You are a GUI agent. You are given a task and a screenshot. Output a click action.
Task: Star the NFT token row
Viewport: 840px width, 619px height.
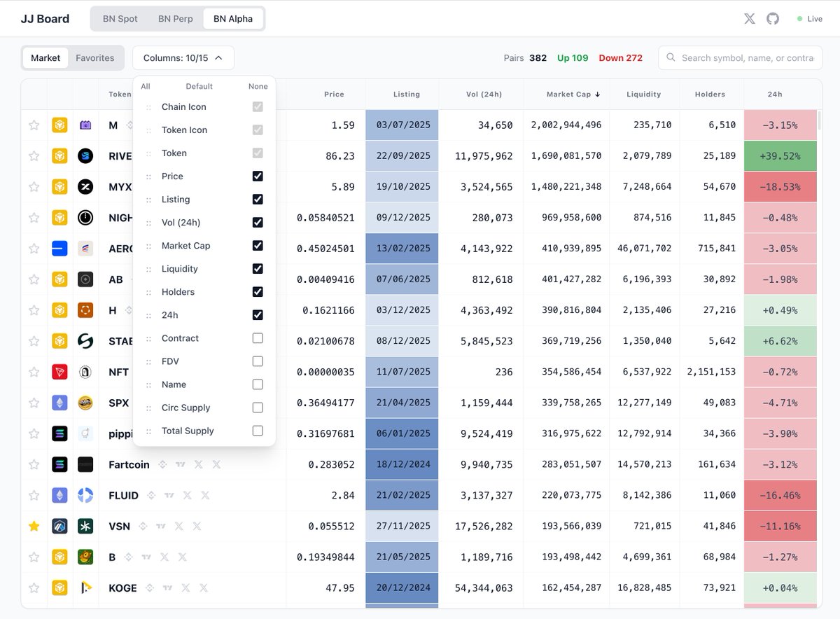34,372
